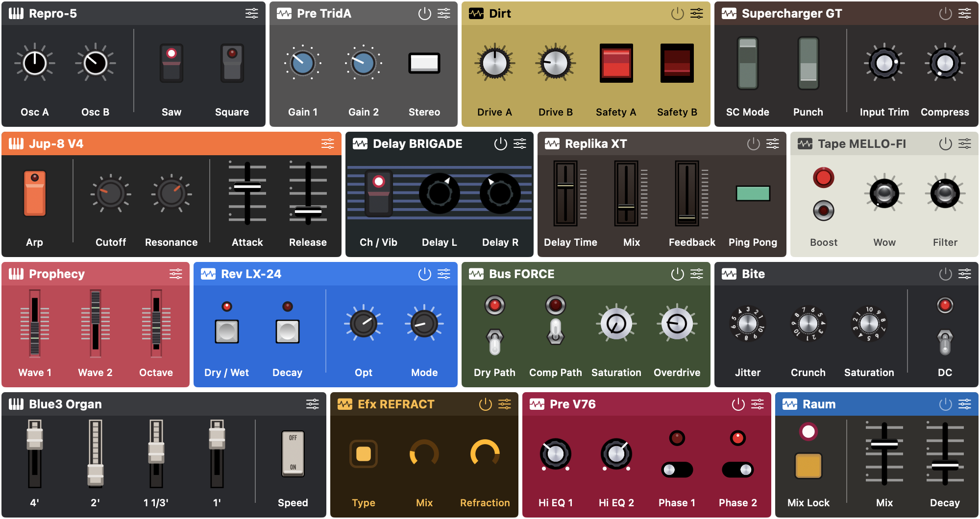Click Bite Crunch knob
This screenshot has width=980, height=519.
pyautogui.click(x=808, y=324)
